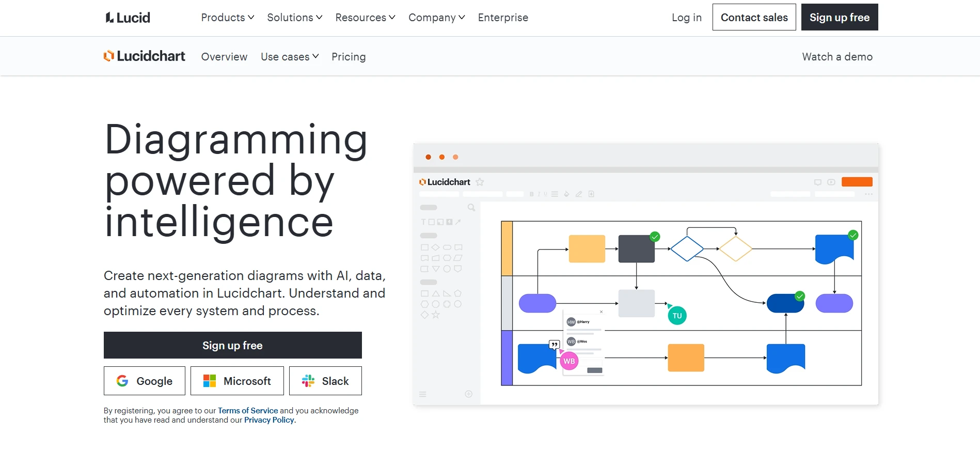Open the Use cases dropdown
980x465 pixels.
(290, 57)
